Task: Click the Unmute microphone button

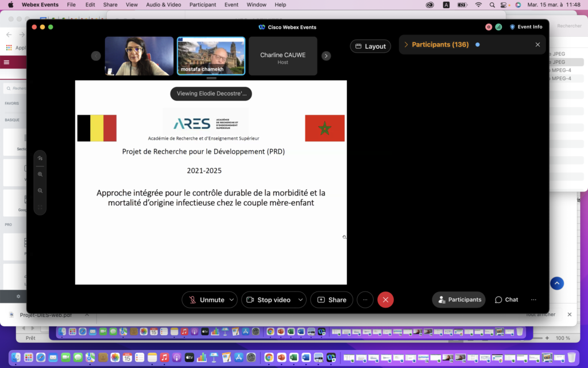Action: click(206, 300)
